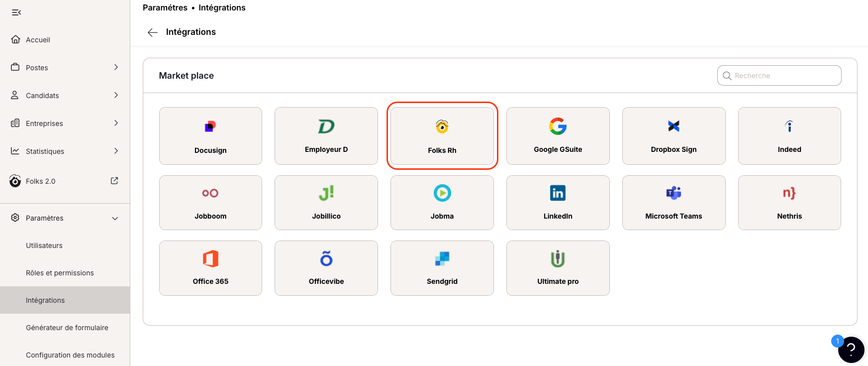The width and height of the screenshot is (868, 366).
Task: Click the Entreprises building icon
Action: tap(15, 123)
